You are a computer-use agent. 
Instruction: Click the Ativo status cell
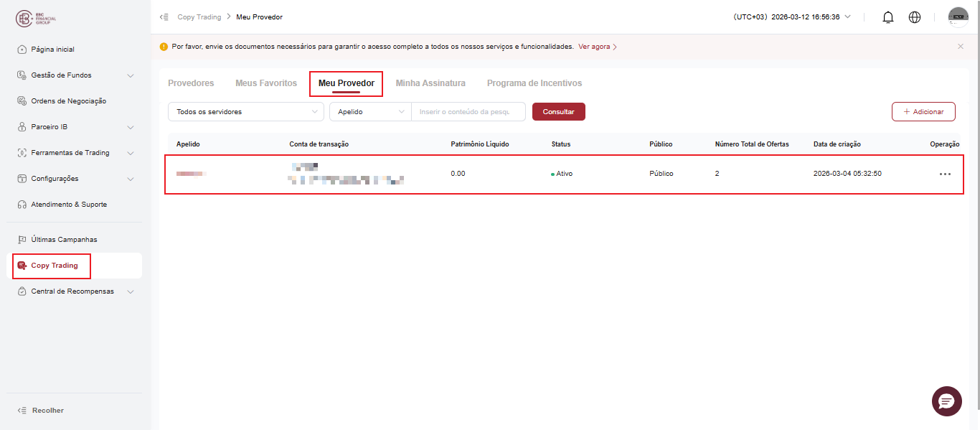coord(562,174)
